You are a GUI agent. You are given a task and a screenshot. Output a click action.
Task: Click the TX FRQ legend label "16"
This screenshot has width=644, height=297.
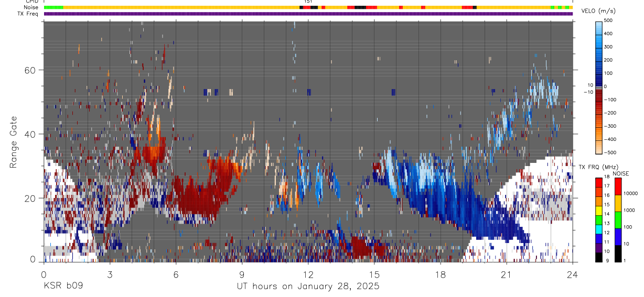pyautogui.click(x=607, y=195)
